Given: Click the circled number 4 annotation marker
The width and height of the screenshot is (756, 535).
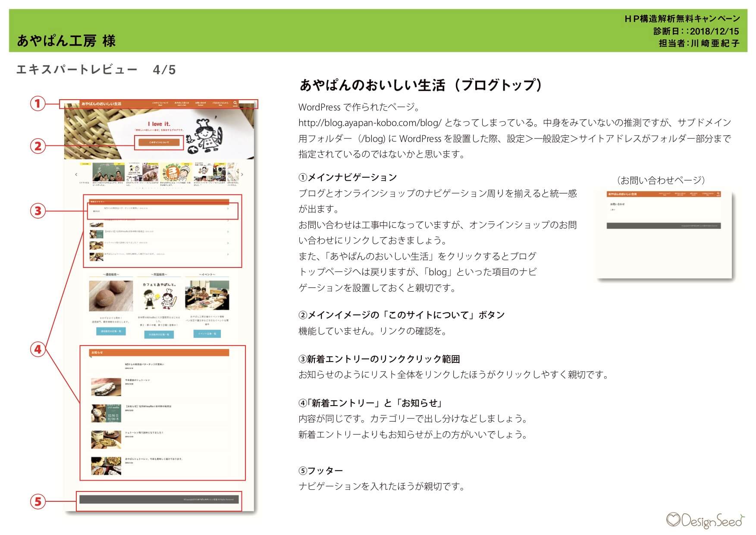Looking at the screenshot, I should point(38,349).
